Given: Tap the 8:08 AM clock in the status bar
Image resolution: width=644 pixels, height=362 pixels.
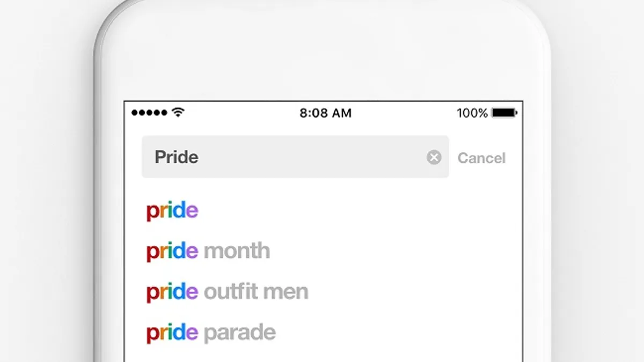Looking at the screenshot, I should coord(326,113).
